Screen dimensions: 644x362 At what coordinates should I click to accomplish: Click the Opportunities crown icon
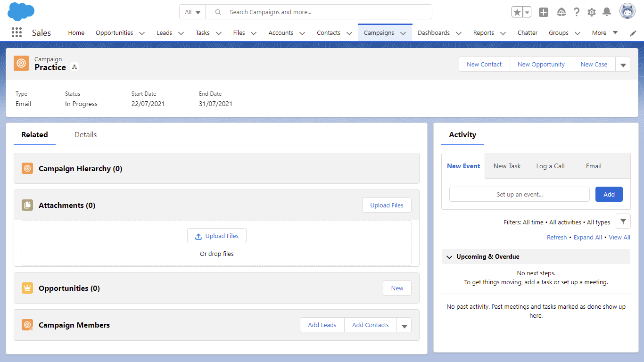(x=27, y=288)
